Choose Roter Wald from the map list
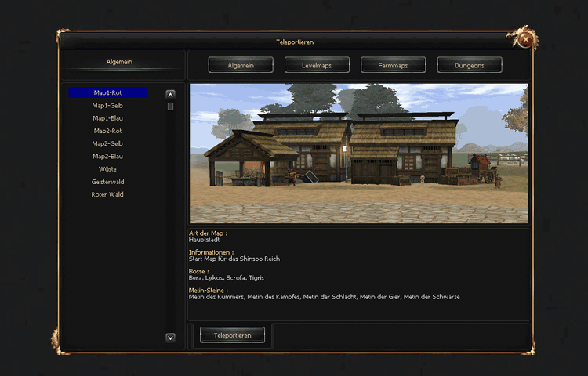The height and width of the screenshot is (376, 588). [107, 195]
